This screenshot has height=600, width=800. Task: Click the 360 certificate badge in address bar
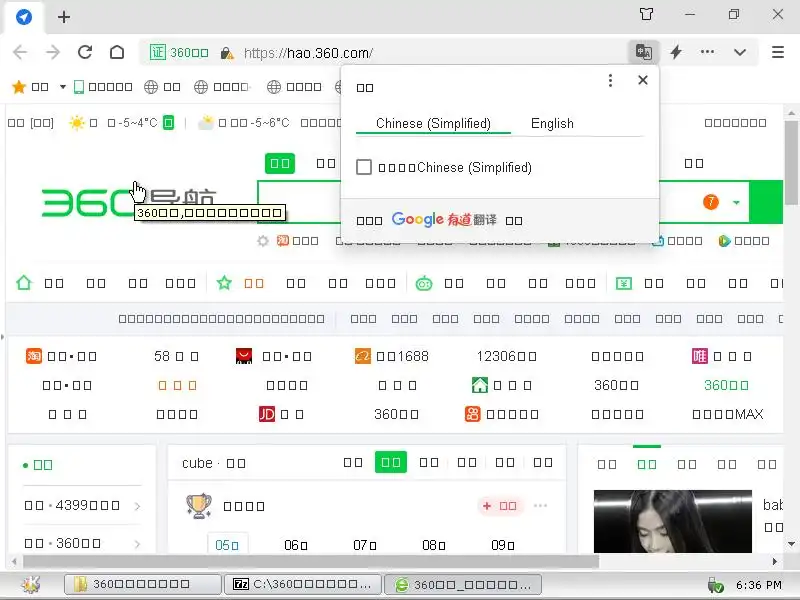coord(179,53)
